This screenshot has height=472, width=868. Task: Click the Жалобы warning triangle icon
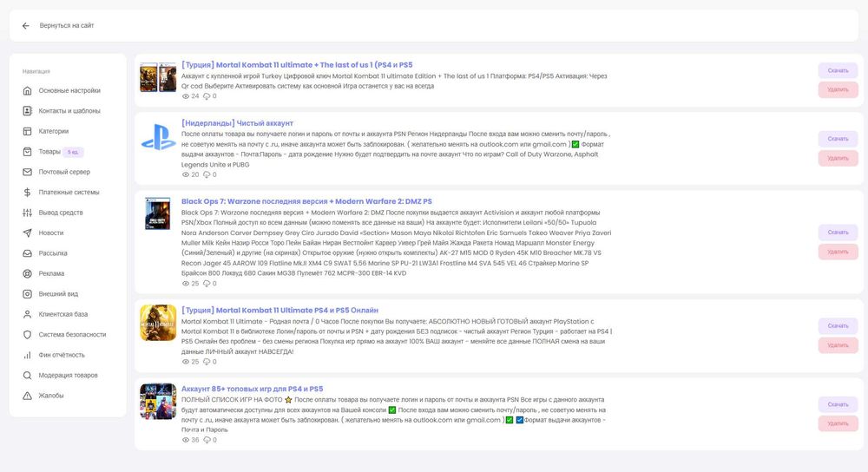pyautogui.click(x=27, y=396)
